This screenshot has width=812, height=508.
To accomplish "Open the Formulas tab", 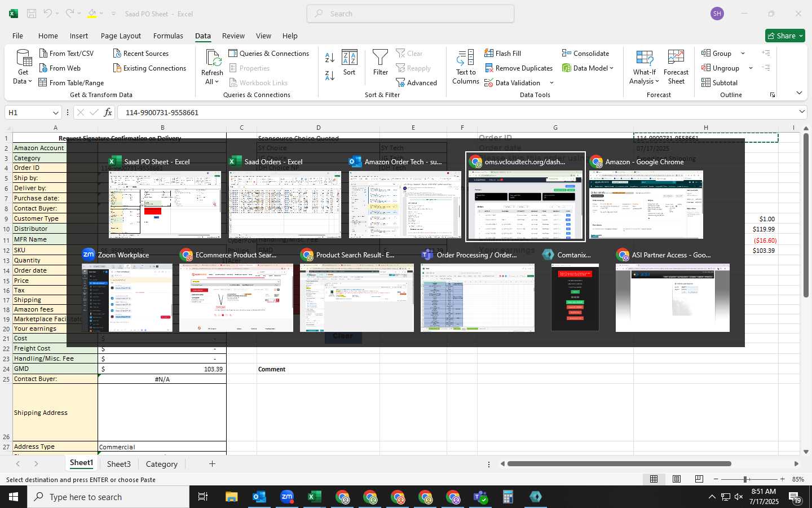I will [x=168, y=36].
